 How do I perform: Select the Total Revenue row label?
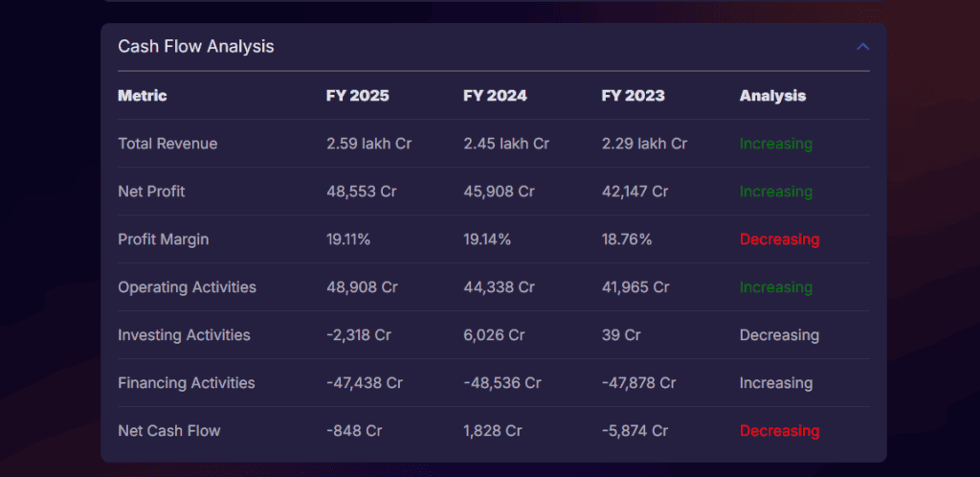pos(167,144)
